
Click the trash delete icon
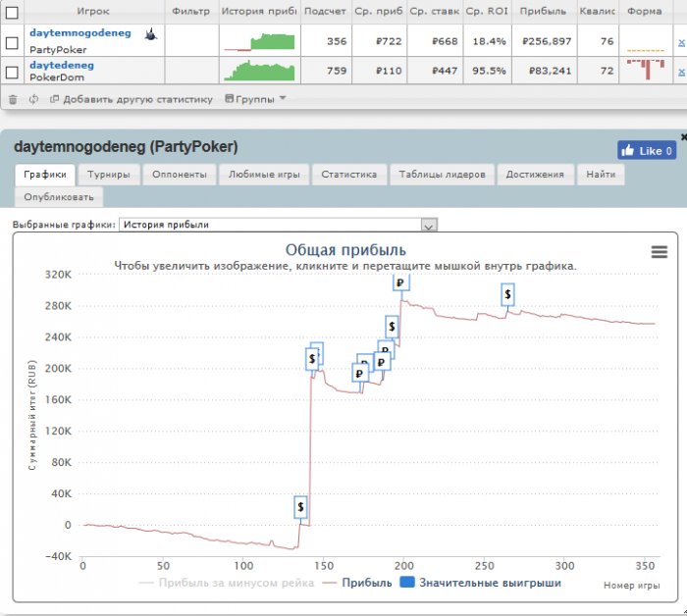pyautogui.click(x=13, y=100)
